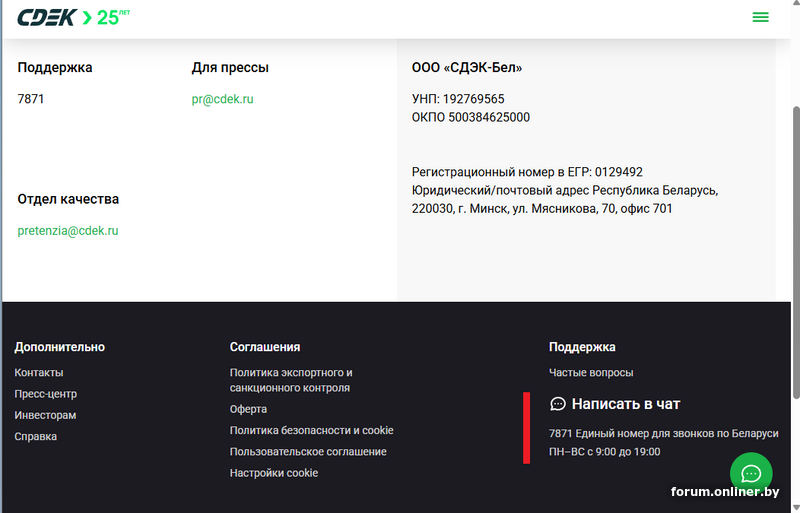The width and height of the screenshot is (800, 513).
Task: Open the Оферта agreement link
Action: tap(248, 409)
